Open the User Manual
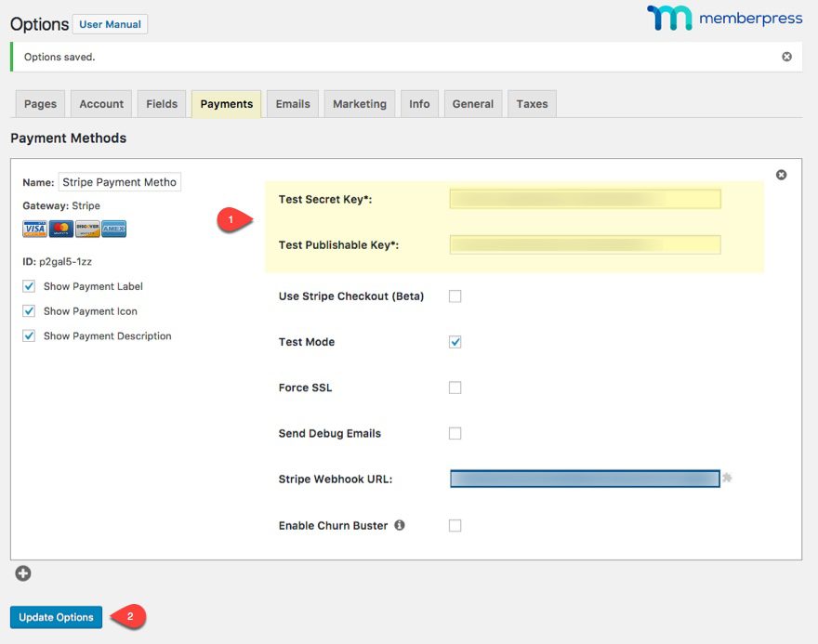Image resolution: width=818 pixels, height=644 pixels. [110, 24]
